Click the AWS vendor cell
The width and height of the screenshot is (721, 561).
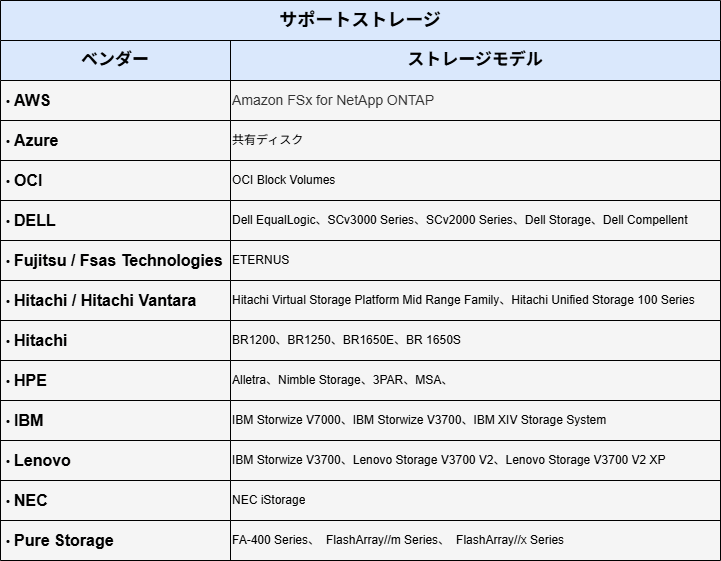tap(32, 100)
